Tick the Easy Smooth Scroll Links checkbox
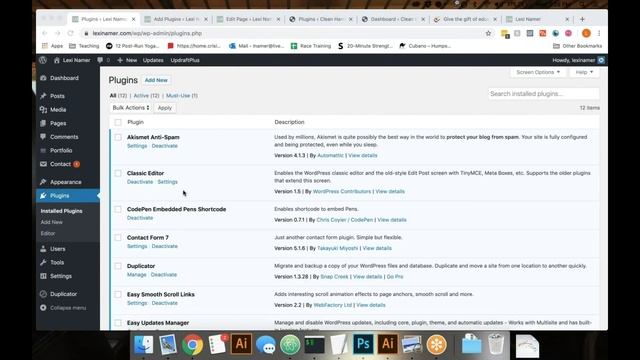 pos(118,294)
